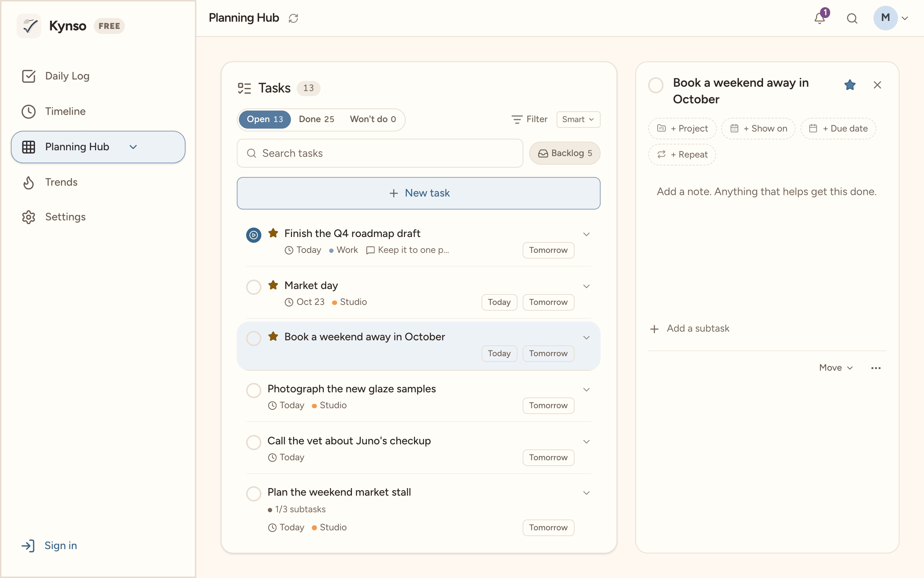The width and height of the screenshot is (924, 578).
Task: Mark Market day as complete
Action: [x=253, y=287]
